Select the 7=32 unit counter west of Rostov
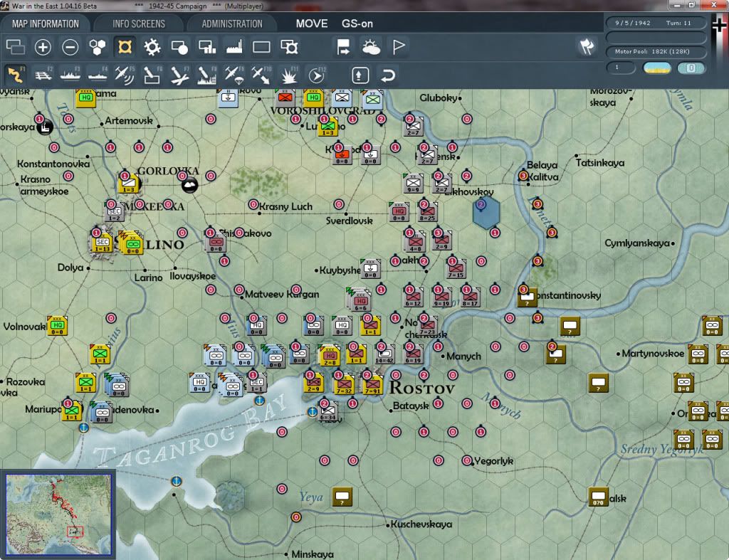729x560 pixels. point(344,384)
